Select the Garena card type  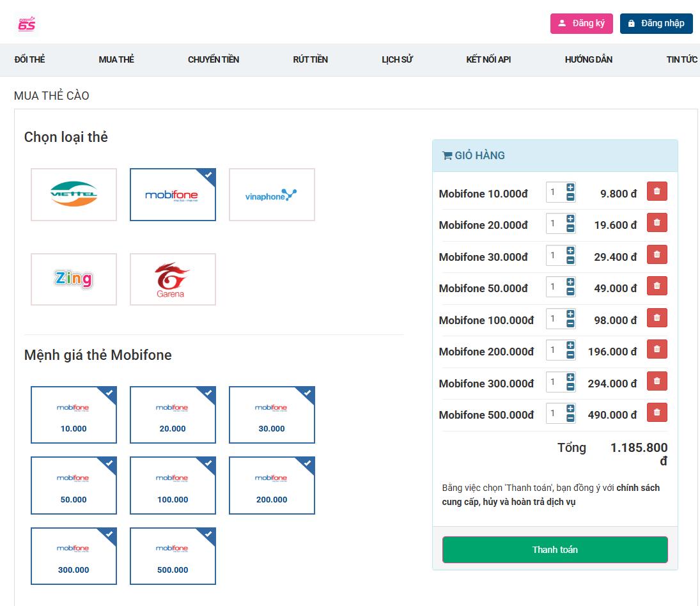(x=173, y=279)
